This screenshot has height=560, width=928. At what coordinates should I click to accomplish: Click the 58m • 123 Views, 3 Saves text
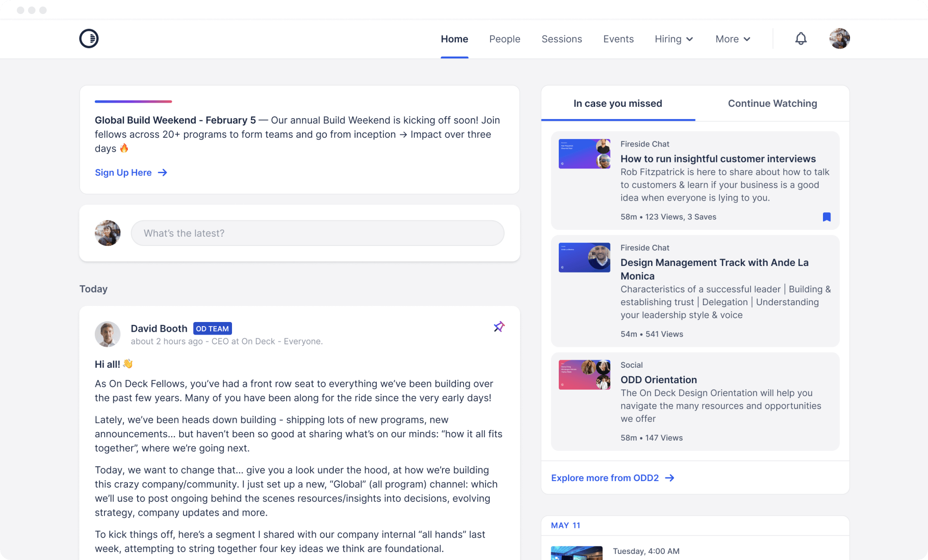668,217
